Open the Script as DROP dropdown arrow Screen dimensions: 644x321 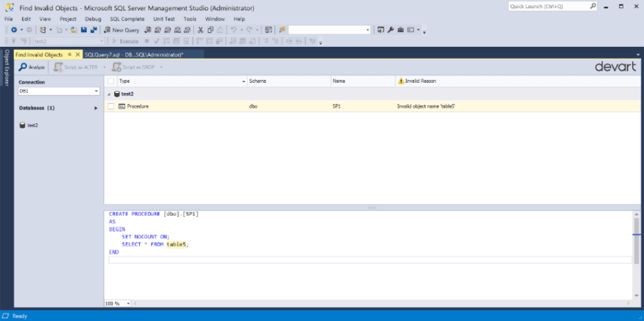pyautogui.click(x=162, y=67)
